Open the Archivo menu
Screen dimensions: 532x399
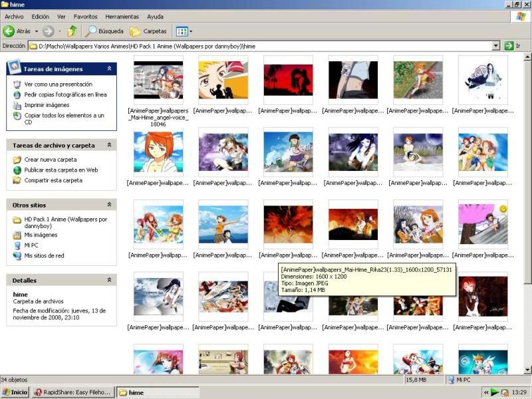[x=14, y=17]
